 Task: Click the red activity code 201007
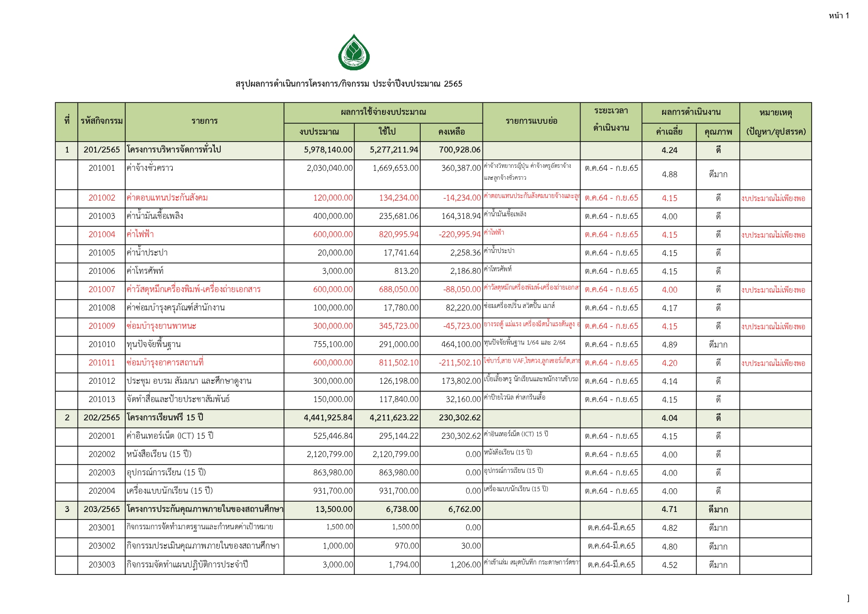(x=101, y=290)
